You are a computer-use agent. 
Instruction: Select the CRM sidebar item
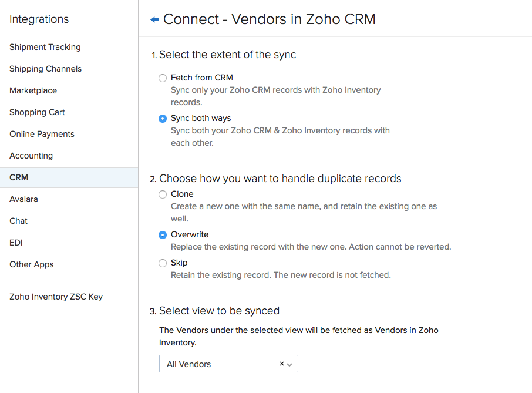click(19, 177)
